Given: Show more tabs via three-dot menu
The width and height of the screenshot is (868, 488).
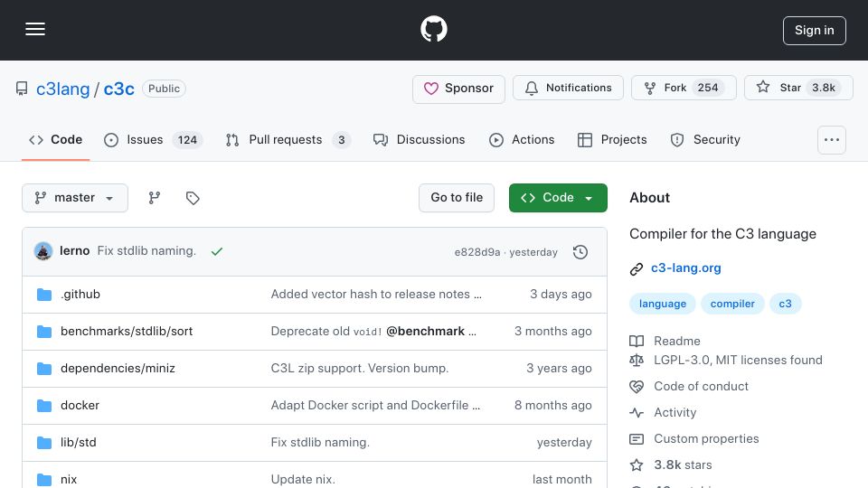Looking at the screenshot, I should click(x=832, y=140).
